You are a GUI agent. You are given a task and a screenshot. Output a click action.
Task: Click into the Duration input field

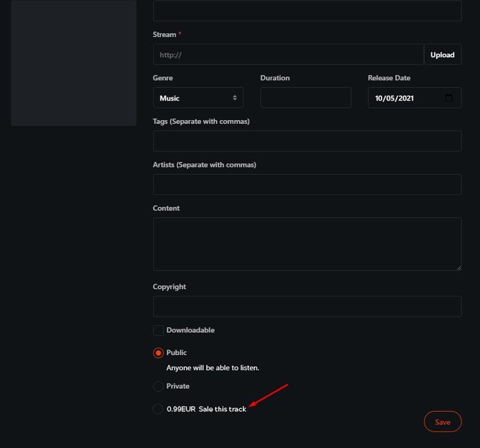305,98
